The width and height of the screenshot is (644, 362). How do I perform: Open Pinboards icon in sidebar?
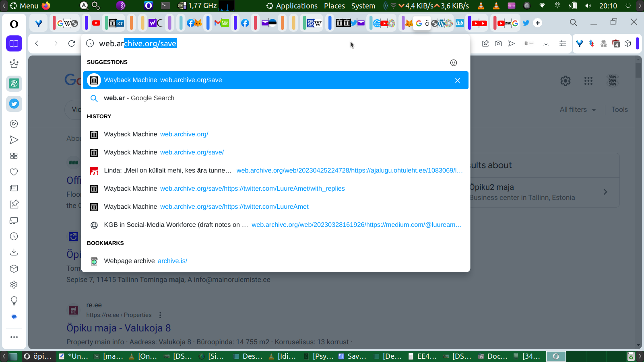coord(14,204)
